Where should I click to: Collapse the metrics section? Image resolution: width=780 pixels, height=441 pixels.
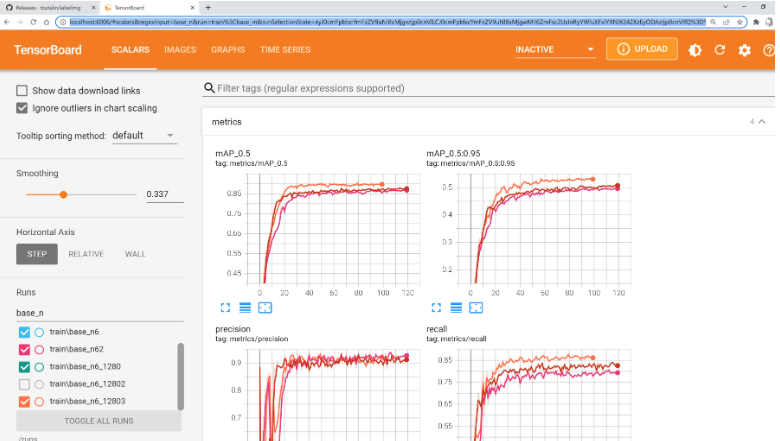pos(762,122)
